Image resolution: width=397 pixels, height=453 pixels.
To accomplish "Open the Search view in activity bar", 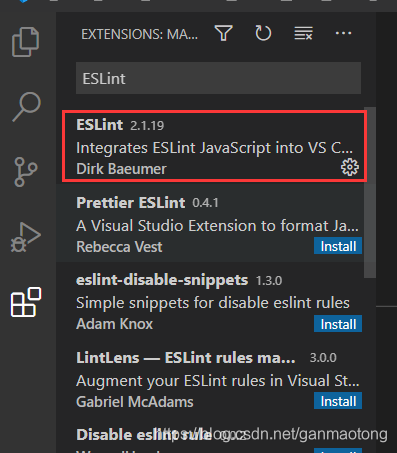I will coord(27,106).
